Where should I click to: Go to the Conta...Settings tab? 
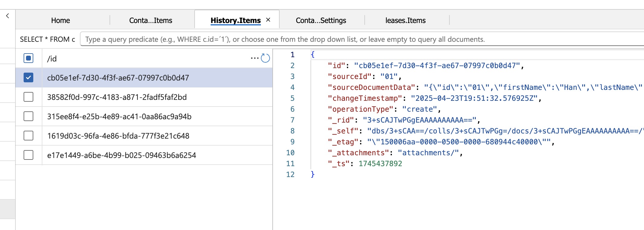point(321,20)
